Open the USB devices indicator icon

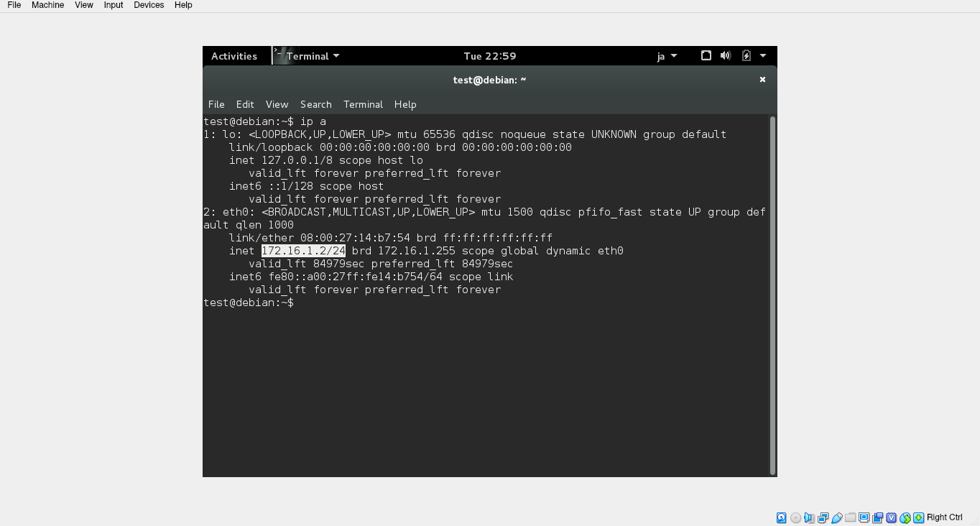[x=837, y=517]
